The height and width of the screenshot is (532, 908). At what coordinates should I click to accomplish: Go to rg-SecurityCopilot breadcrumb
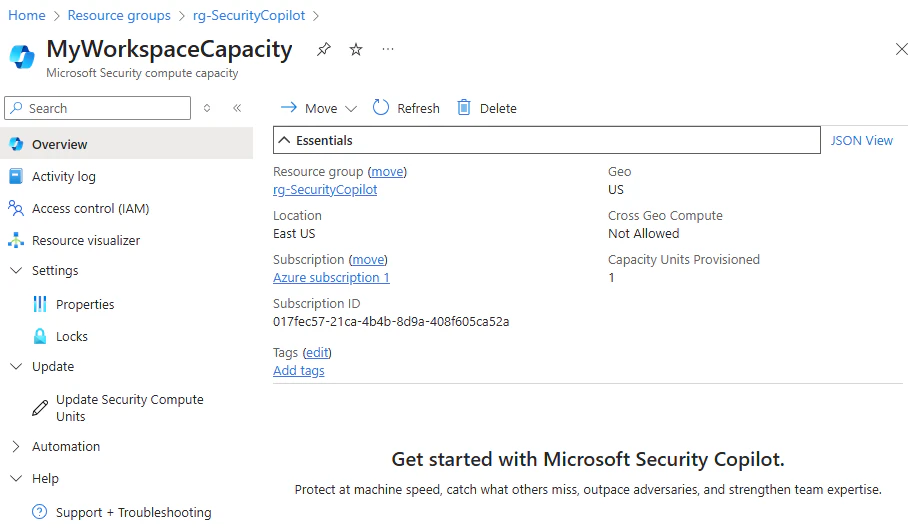(x=249, y=16)
